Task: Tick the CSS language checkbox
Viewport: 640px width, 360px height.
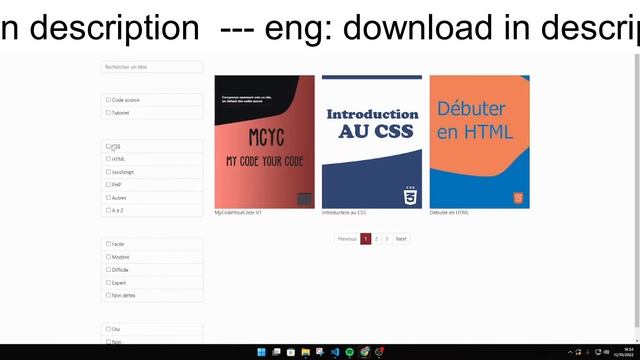Action: click(x=108, y=146)
